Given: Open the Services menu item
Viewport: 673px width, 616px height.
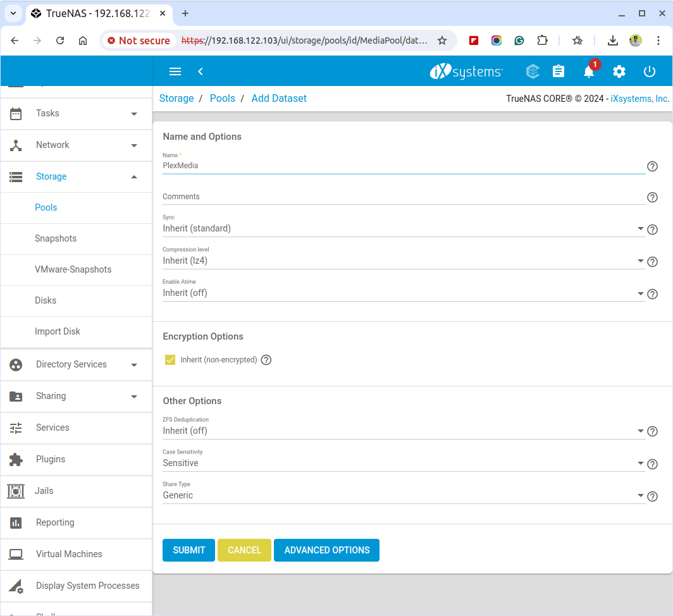Looking at the screenshot, I should (77, 428).
